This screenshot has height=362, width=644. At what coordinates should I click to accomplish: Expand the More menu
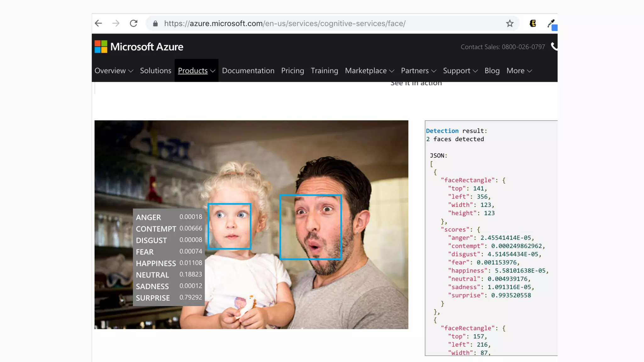[x=519, y=71]
